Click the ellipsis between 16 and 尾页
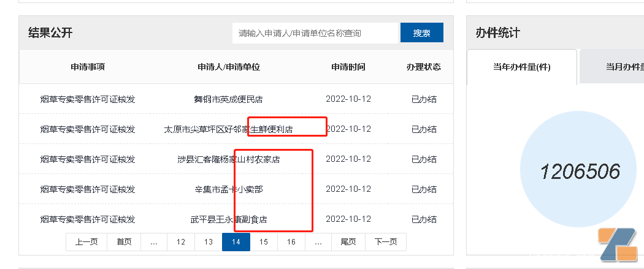 click(318, 242)
